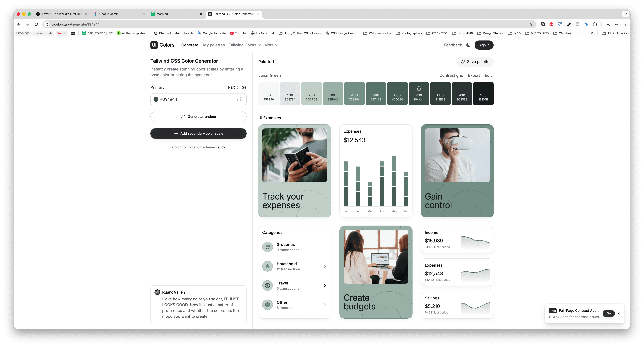
Task: Close the contrast audit popup
Action: [x=618, y=314]
